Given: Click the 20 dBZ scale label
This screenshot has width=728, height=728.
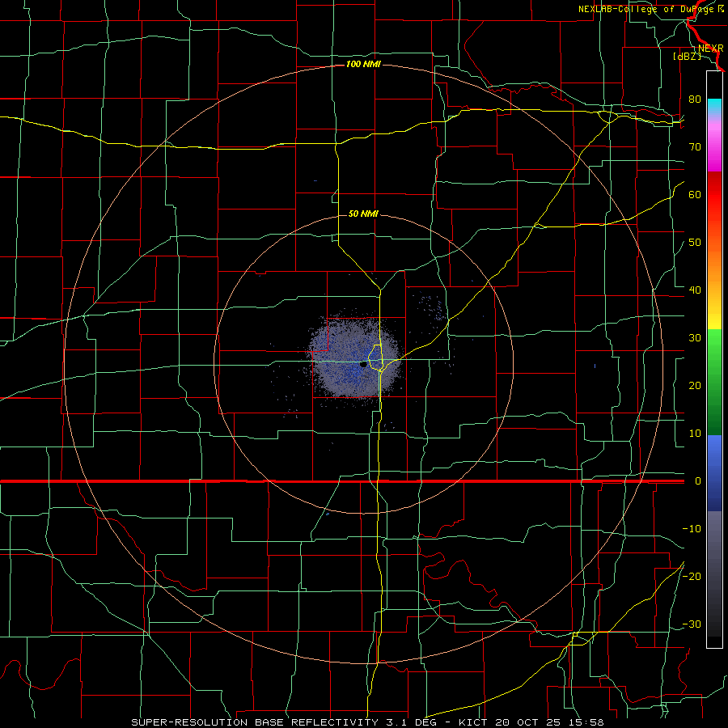Looking at the screenshot, I should 695,386.
